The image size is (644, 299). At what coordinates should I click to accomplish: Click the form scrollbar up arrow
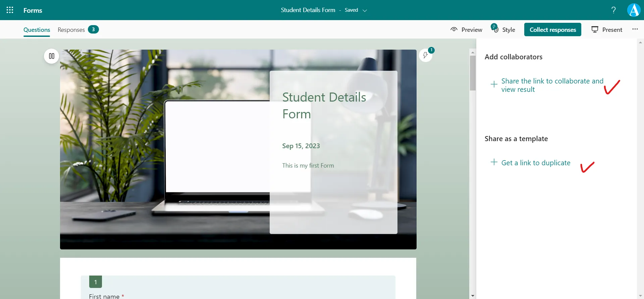[473, 52]
